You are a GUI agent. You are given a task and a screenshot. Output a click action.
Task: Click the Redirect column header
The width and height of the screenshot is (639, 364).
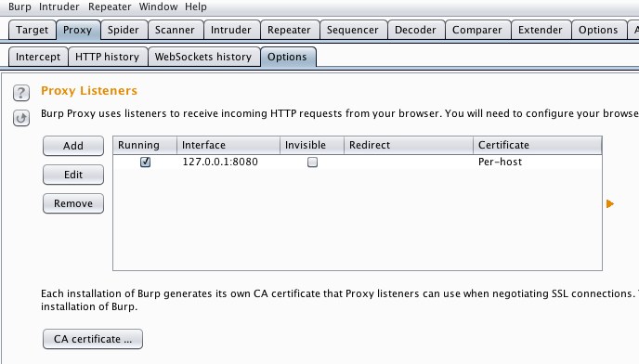pyautogui.click(x=409, y=145)
